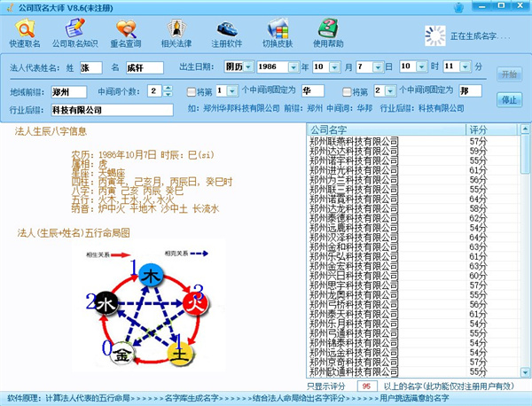Click the given name field 成轩
The image size is (532, 406).
pyautogui.click(x=145, y=68)
